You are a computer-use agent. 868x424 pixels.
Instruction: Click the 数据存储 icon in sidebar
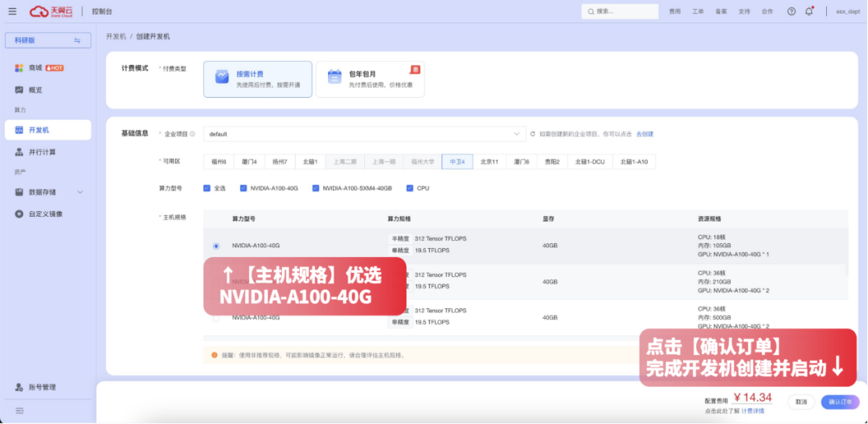[x=19, y=192]
